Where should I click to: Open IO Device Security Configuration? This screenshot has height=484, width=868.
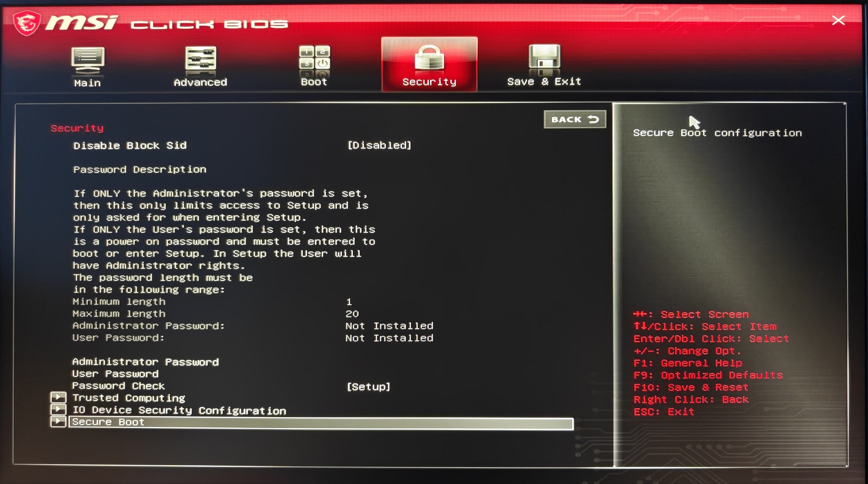(179, 410)
